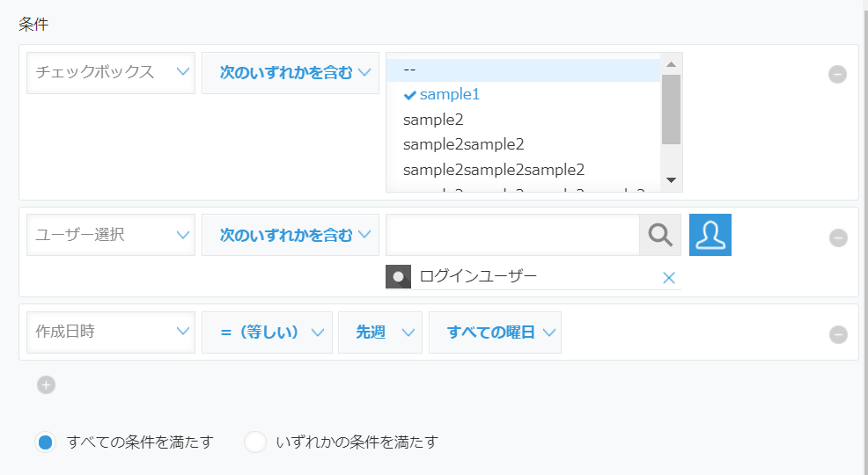This screenshot has height=475, width=868.
Task: Select the sample2sample2sample2 option
Action: pos(523,170)
